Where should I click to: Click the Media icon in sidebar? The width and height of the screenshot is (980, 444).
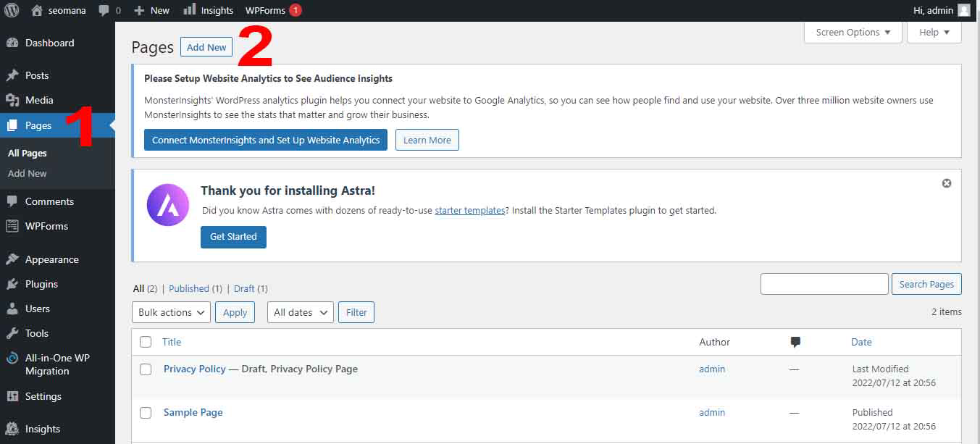click(12, 100)
